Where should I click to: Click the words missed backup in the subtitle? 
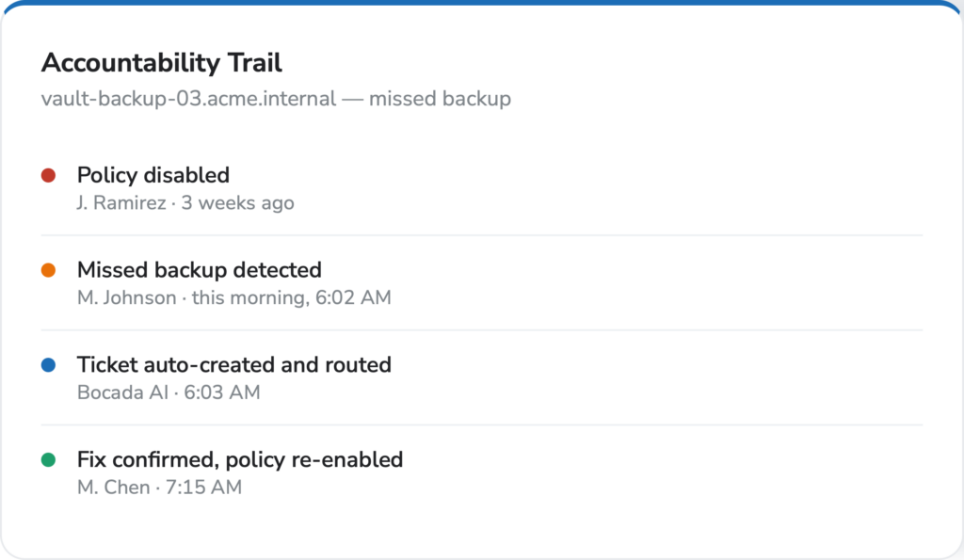click(x=441, y=99)
